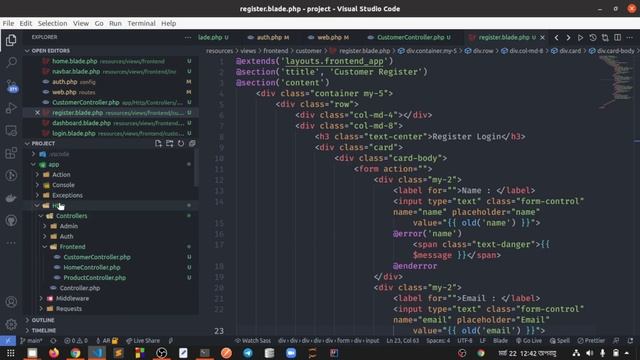This screenshot has height=360, width=640.
Task: Collapse the Controllers folder
Action: [41, 216]
